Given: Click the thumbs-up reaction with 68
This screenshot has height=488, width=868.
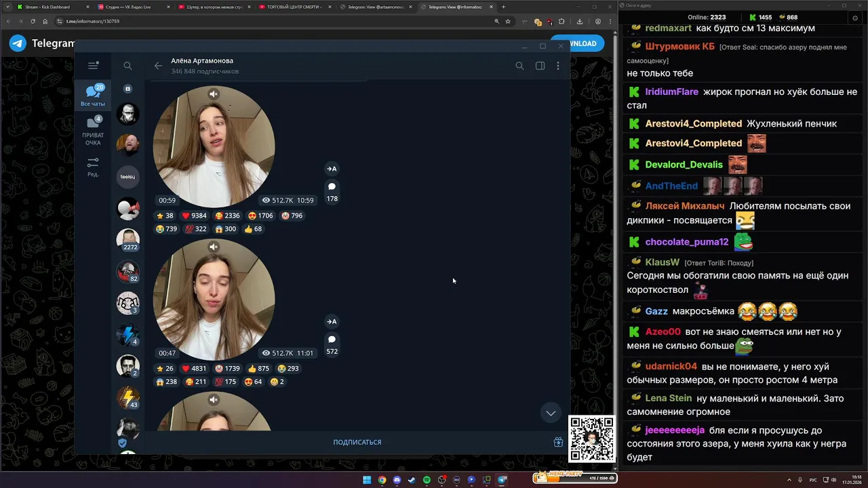Looking at the screenshot, I should coord(253,229).
